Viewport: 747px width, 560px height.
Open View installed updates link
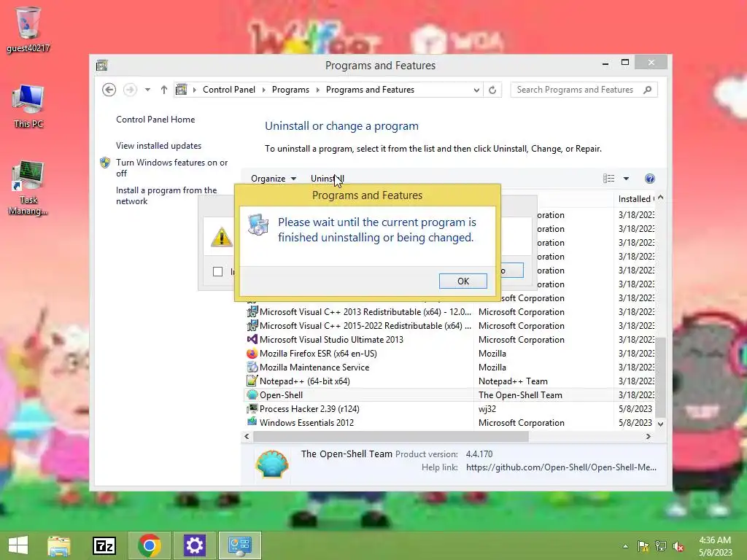(158, 146)
